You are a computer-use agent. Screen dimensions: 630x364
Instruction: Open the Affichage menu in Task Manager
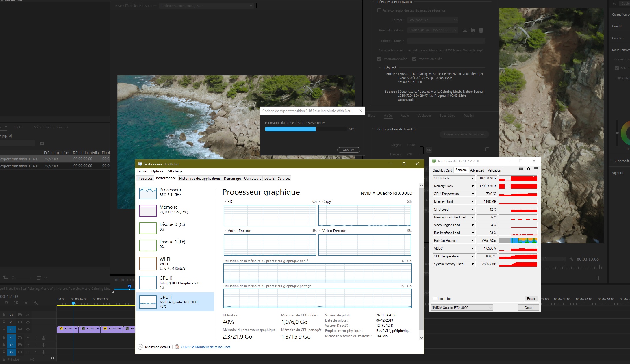[x=175, y=171]
